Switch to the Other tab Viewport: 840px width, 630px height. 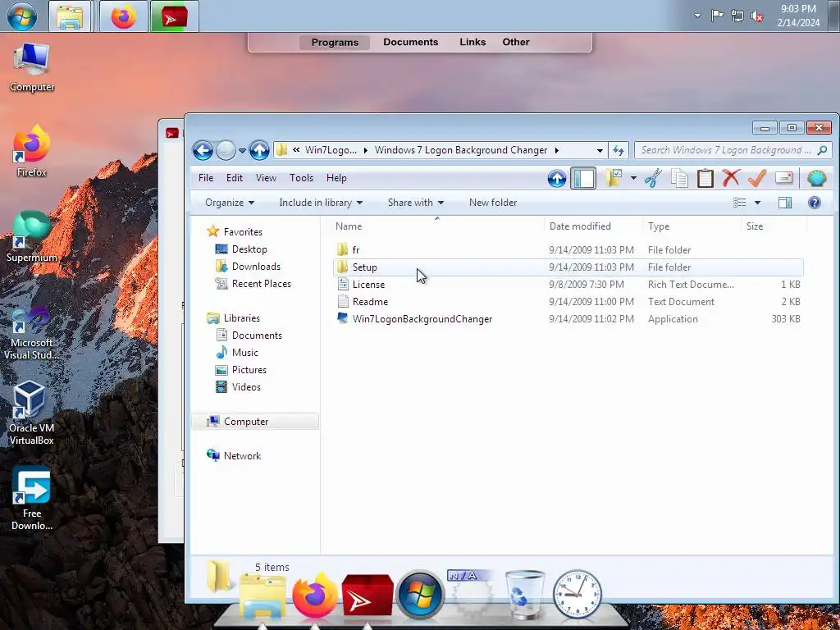pos(516,42)
